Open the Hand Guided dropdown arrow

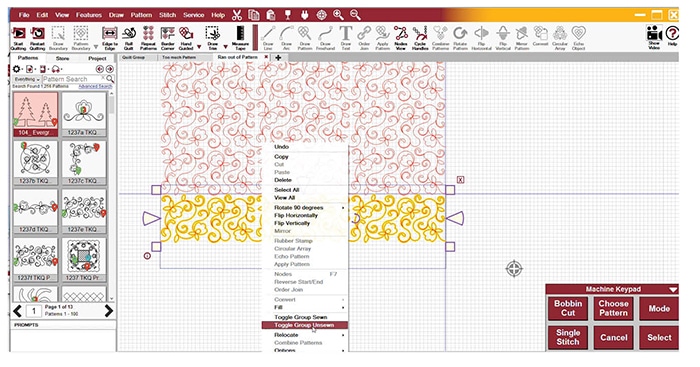pos(199,46)
